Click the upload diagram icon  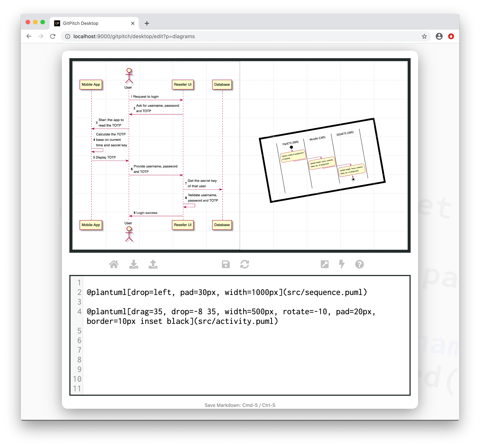153,264
